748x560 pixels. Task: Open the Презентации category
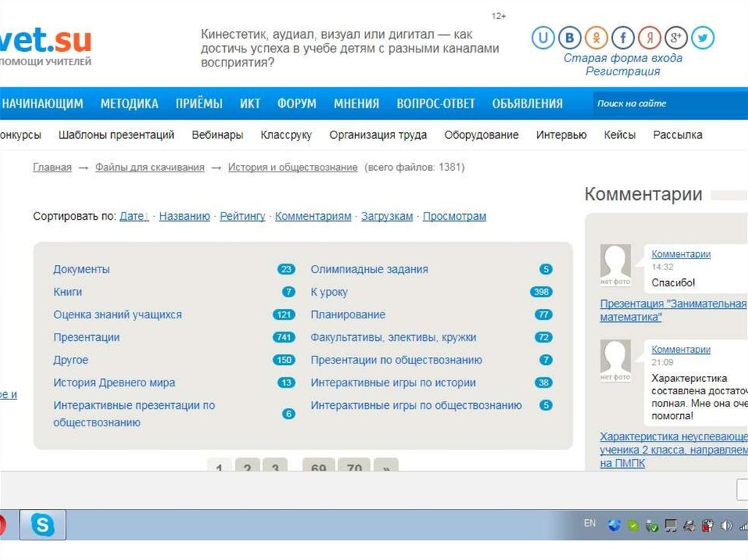[x=86, y=337]
